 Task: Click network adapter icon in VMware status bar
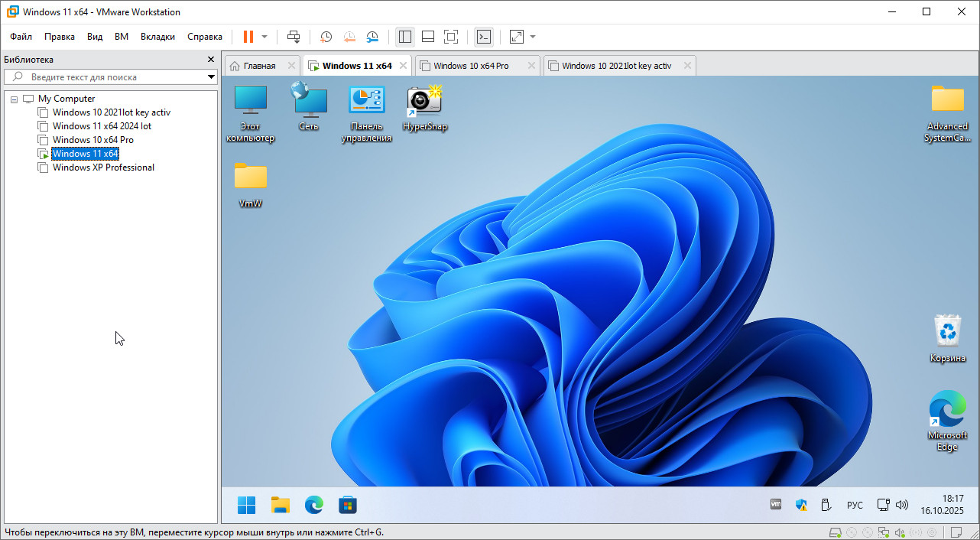[883, 532]
